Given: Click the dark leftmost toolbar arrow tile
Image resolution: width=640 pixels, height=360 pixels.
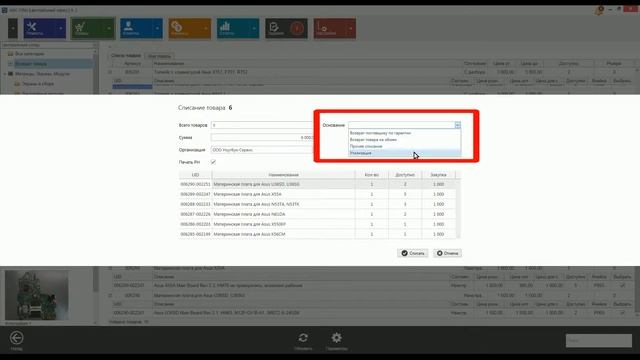Looking at the screenshot, I should pos(13,28).
